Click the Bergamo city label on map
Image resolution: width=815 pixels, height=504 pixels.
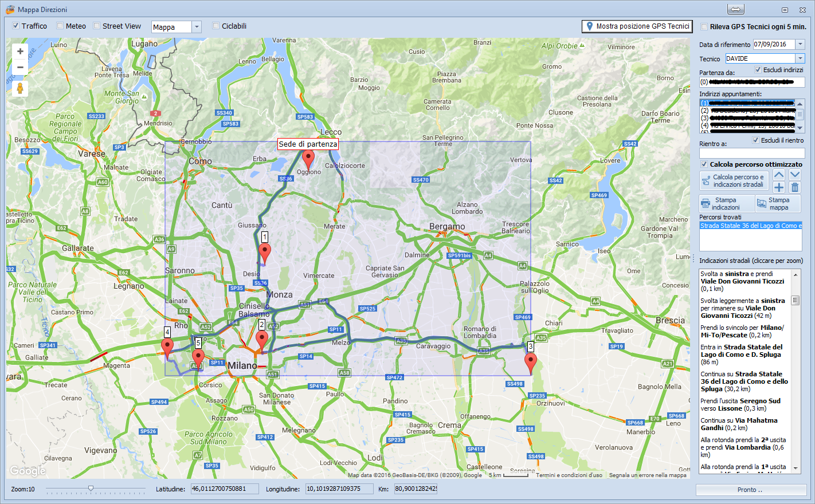click(447, 226)
